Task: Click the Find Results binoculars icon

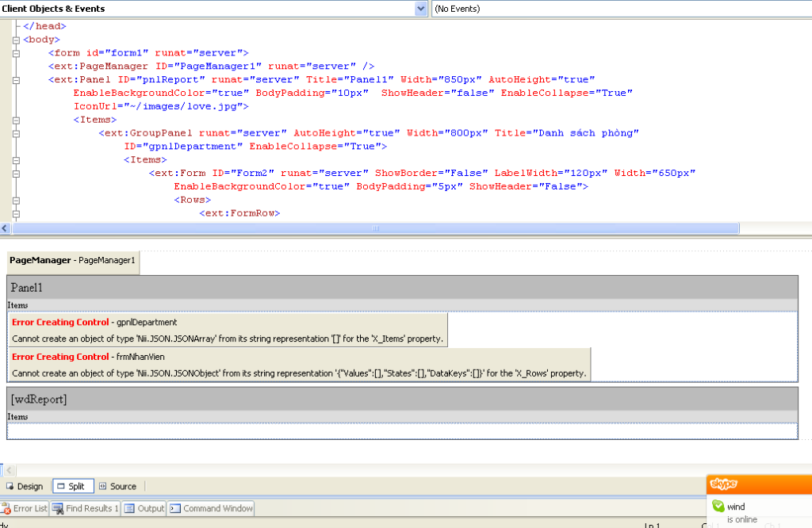Action: pyautogui.click(x=57, y=509)
